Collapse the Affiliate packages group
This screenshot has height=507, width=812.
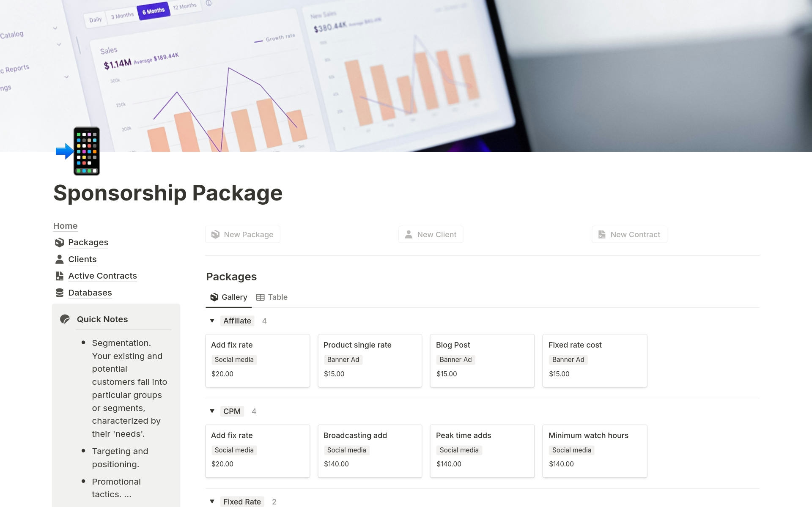pyautogui.click(x=213, y=320)
